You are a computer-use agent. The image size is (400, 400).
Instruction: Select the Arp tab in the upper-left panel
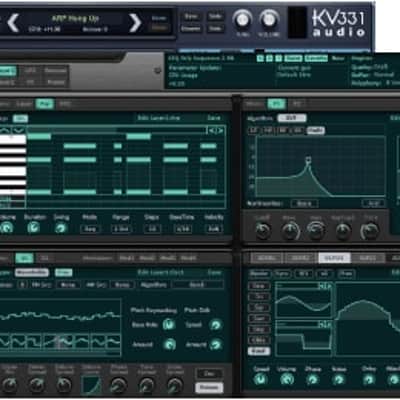(x=45, y=104)
